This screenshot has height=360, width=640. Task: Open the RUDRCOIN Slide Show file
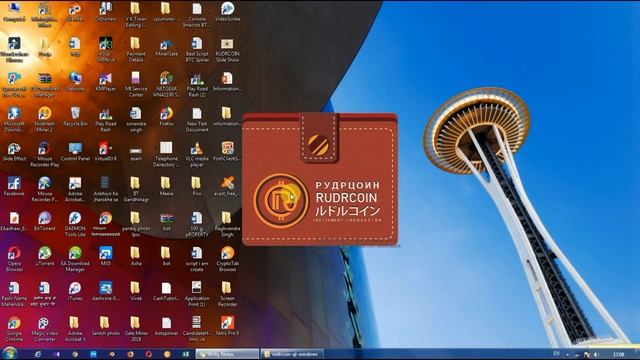tap(227, 49)
